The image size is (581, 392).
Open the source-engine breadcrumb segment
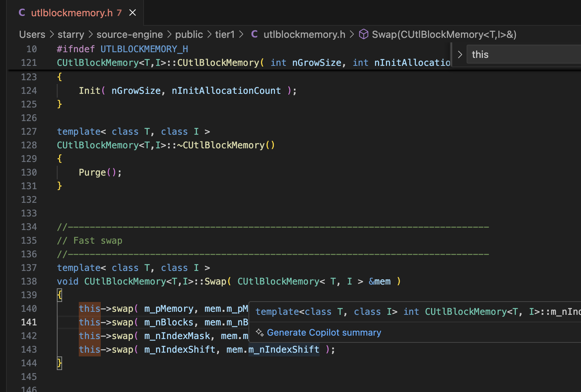130,34
